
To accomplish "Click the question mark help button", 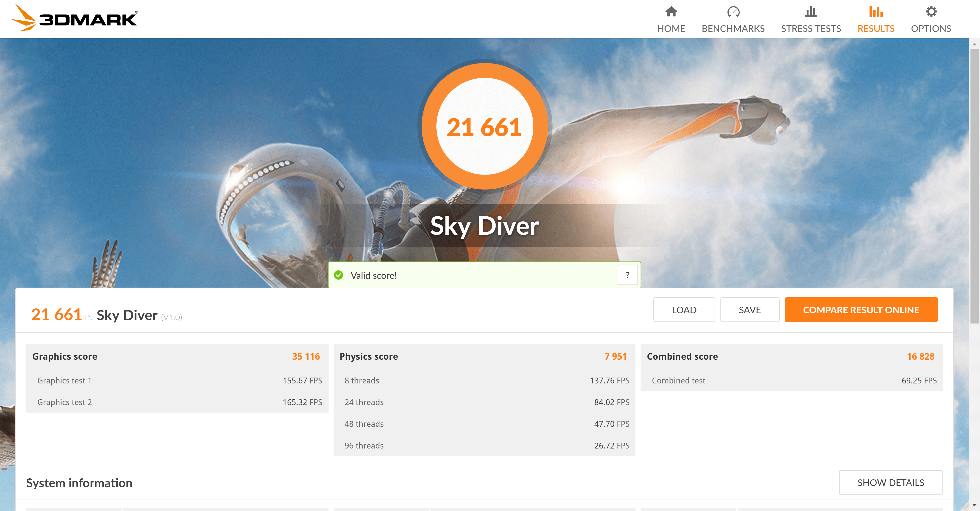I will coord(627,275).
